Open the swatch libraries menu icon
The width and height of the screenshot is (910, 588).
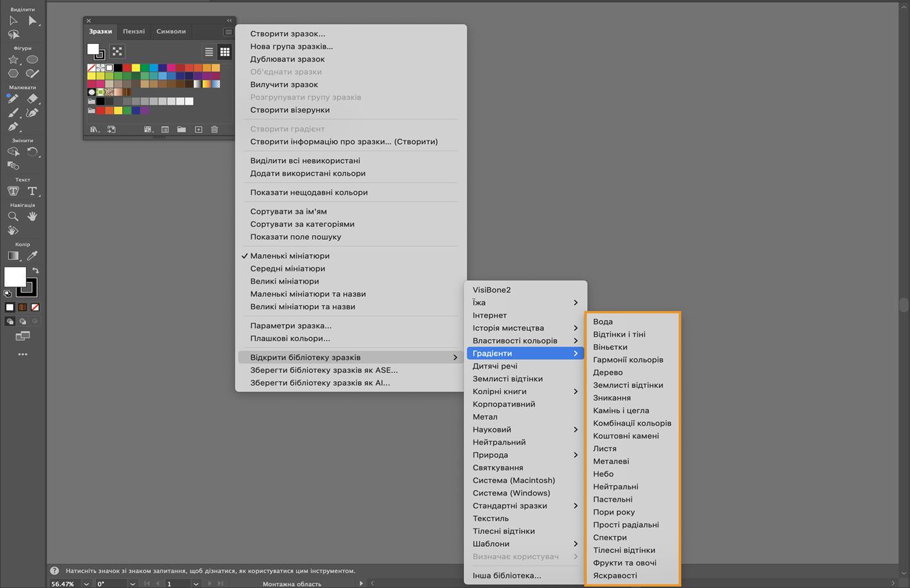click(95, 130)
